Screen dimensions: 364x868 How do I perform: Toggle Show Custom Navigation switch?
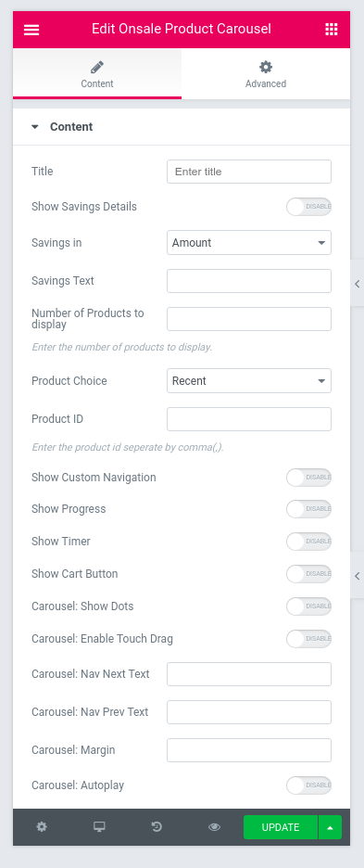pyautogui.click(x=308, y=478)
